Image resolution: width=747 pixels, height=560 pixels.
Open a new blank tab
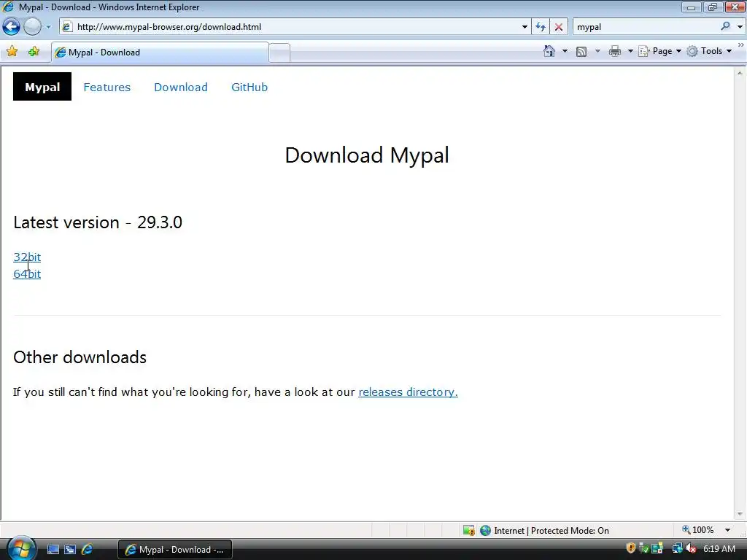(279, 52)
